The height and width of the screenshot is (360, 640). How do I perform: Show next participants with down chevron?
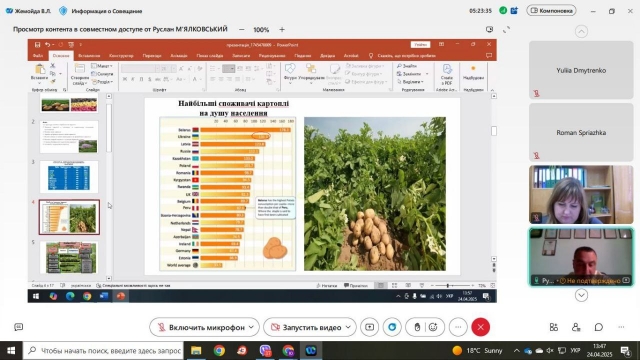581,295
